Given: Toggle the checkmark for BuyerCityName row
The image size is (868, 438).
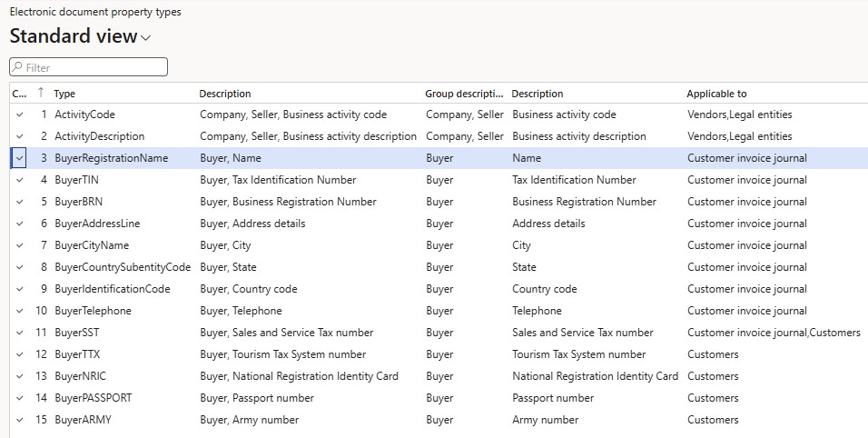Looking at the screenshot, I should pyautogui.click(x=20, y=245).
